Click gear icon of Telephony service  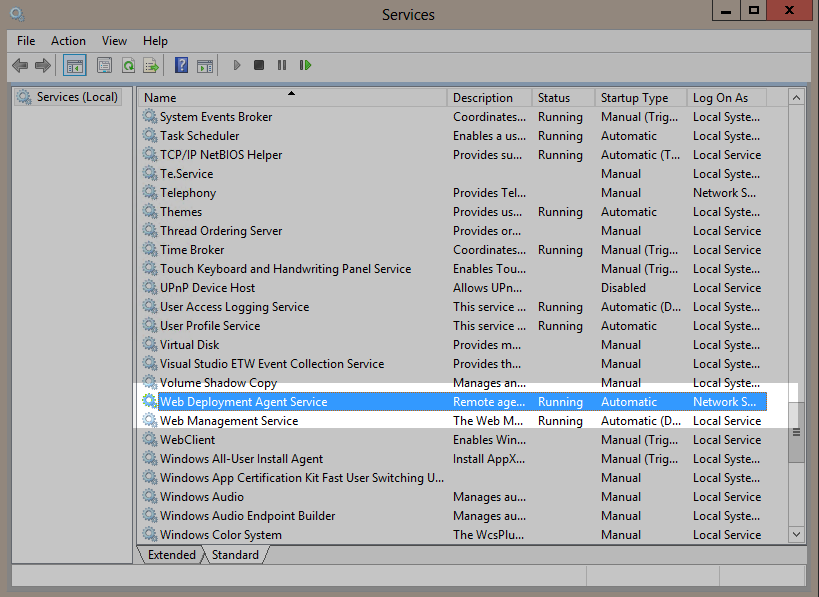(x=150, y=192)
